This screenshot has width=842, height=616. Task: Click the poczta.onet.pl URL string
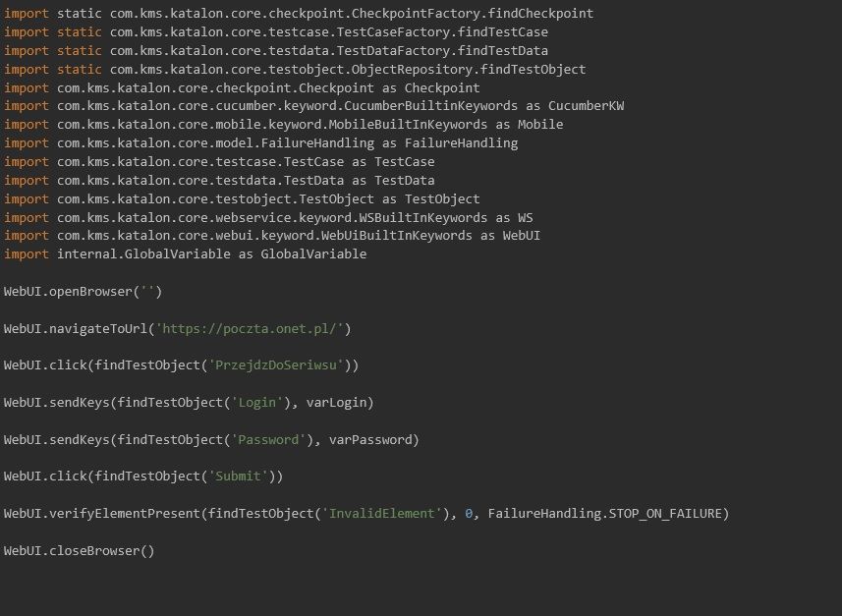click(x=253, y=328)
